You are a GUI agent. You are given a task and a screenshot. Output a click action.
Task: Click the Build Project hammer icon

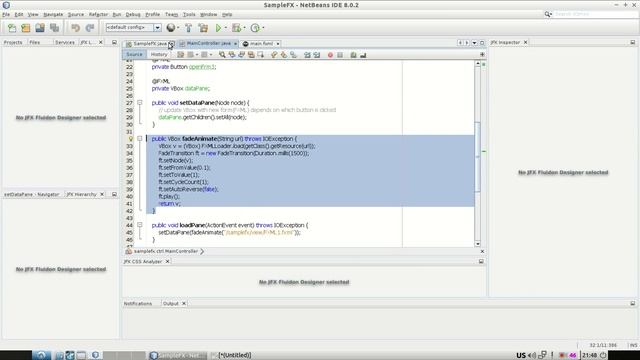[188, 28]
